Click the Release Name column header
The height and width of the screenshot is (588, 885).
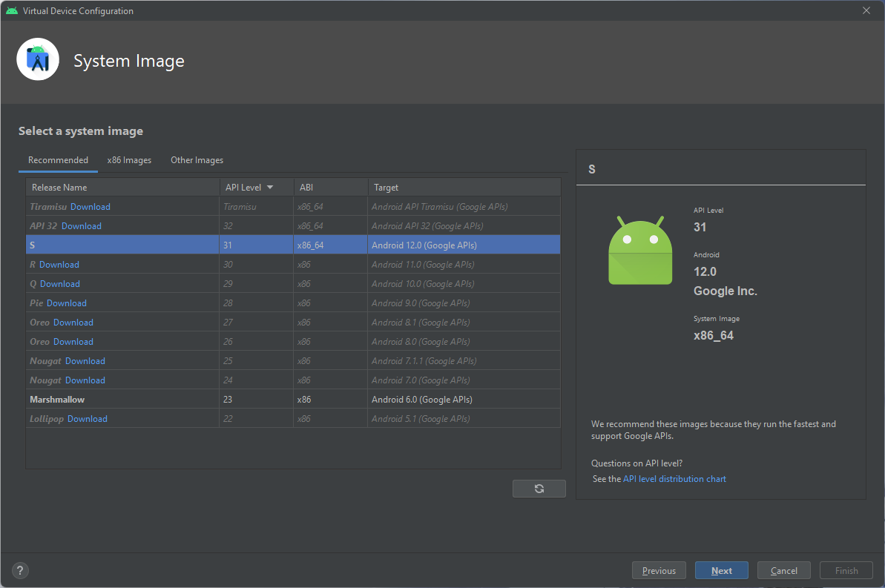point(122,188)
